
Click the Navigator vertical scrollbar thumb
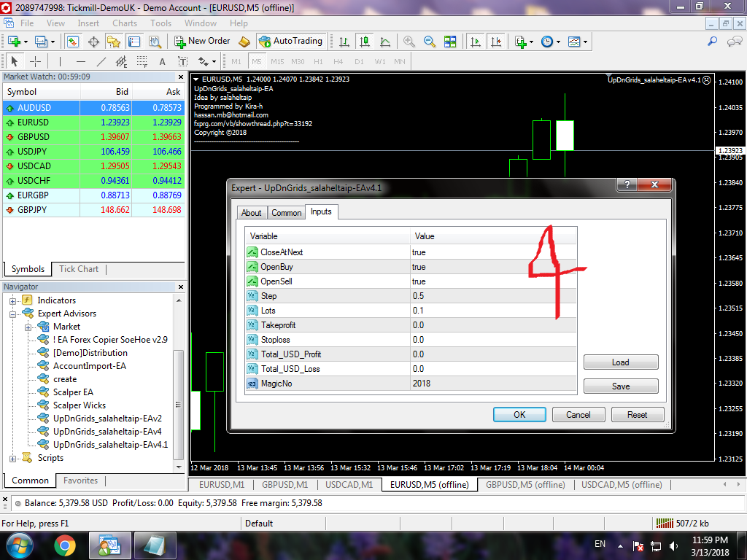coord(178,405)
